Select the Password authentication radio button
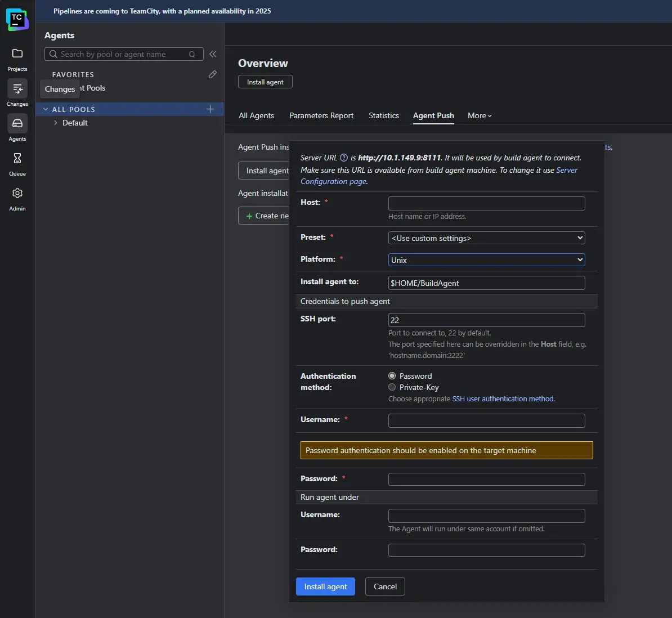 point(392,376)
